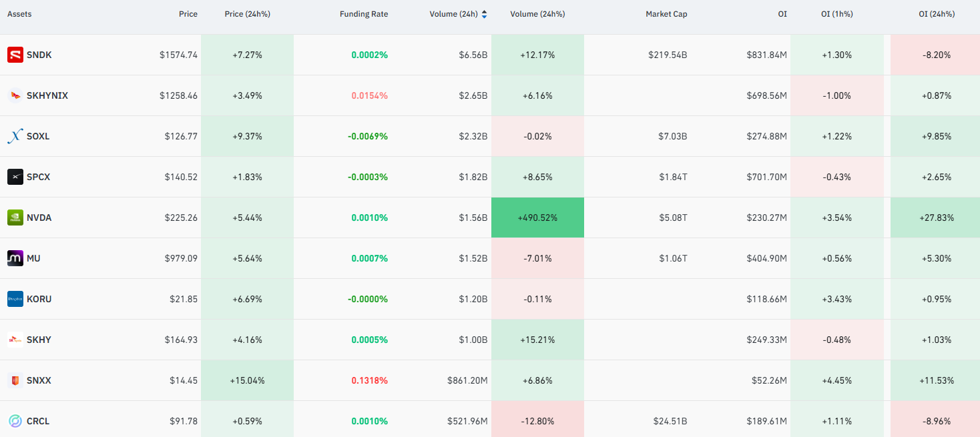Open the NVDA asset name link
This screenshot has height=437, width=980.
pos(39,217)
